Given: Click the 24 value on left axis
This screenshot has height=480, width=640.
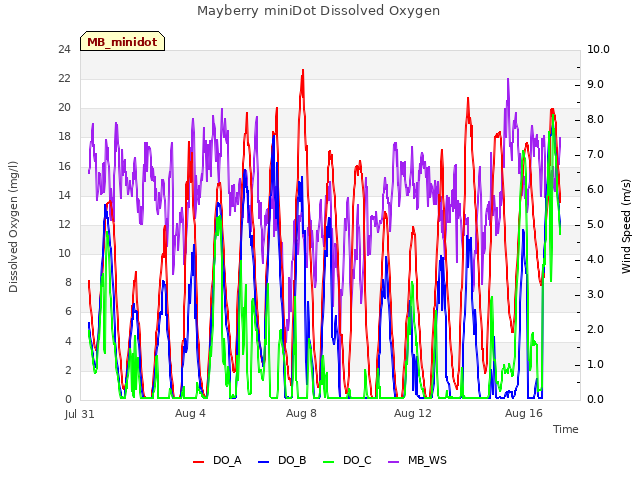Looking at the screenshot, I should [x=64, y=50].
